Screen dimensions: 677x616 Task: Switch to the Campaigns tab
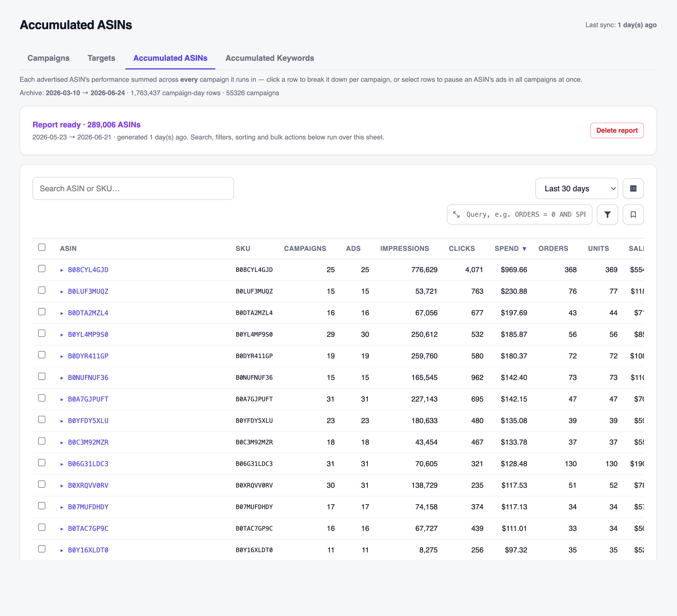(x=48, y=58)
